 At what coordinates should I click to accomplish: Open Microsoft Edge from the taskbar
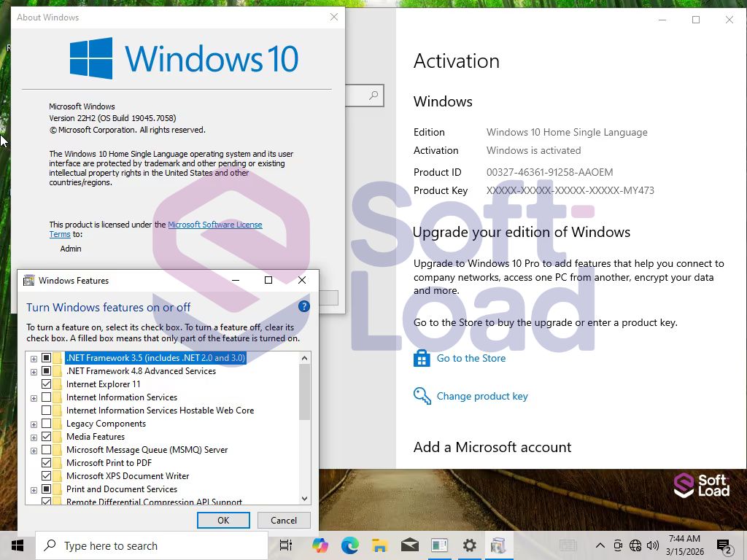pyautogui.click(x=350, y=545)
